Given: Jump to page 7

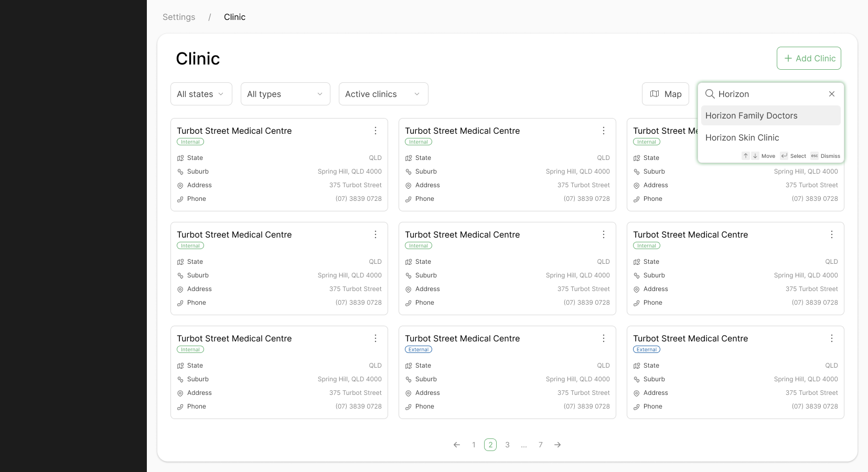Looking at the screenshot, I should click(541, 445).
